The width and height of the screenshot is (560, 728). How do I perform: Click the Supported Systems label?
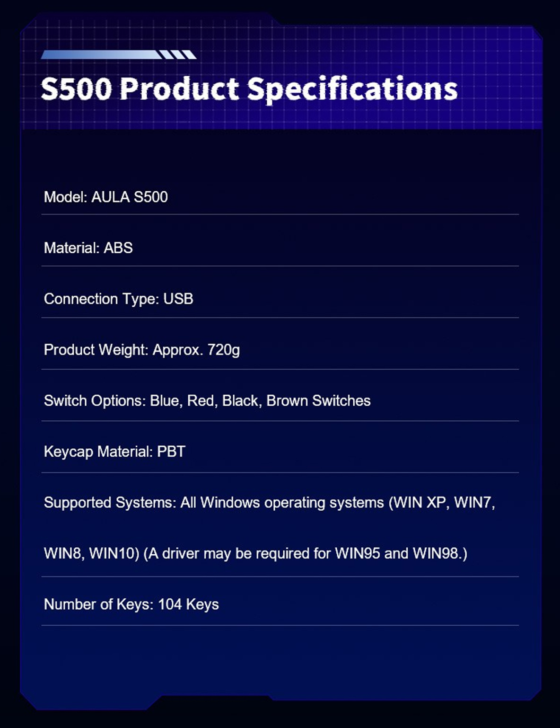click(x=110, y=503)
